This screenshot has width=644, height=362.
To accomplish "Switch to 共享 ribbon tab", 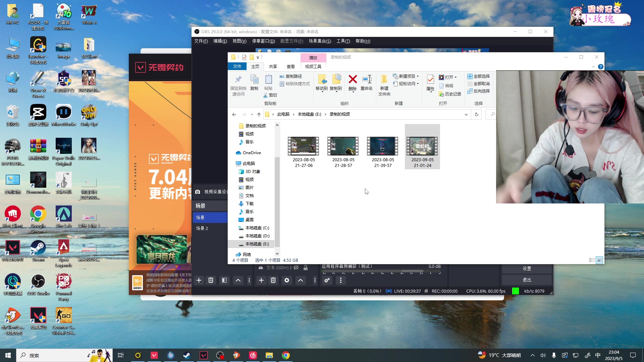I will (x=273, y=67).
